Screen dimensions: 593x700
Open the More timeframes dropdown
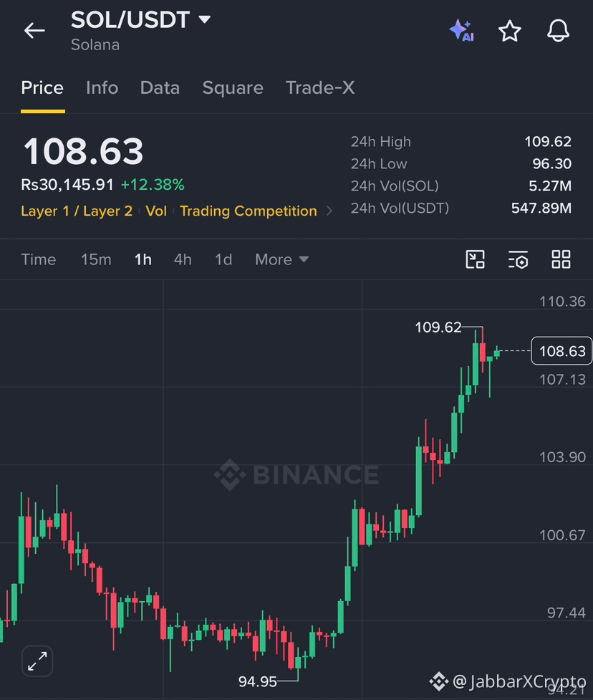pos(281,259)
